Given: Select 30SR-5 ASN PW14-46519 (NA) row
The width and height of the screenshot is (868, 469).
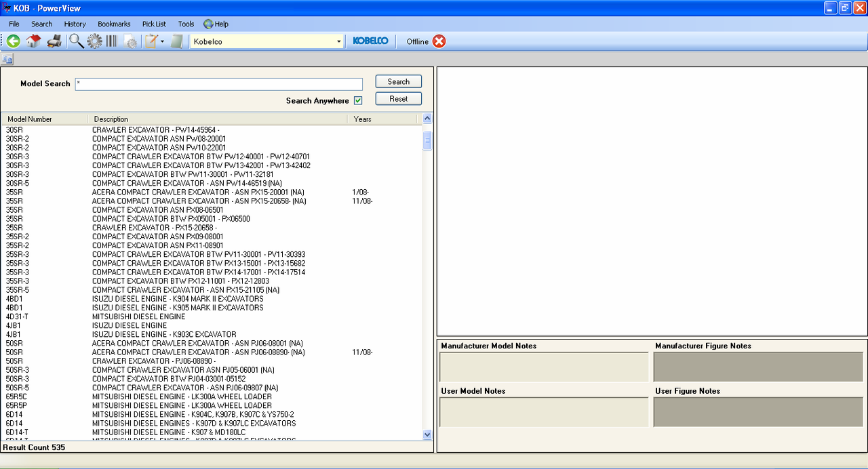Looking at the screenshot, I should [x=212, y=183].
